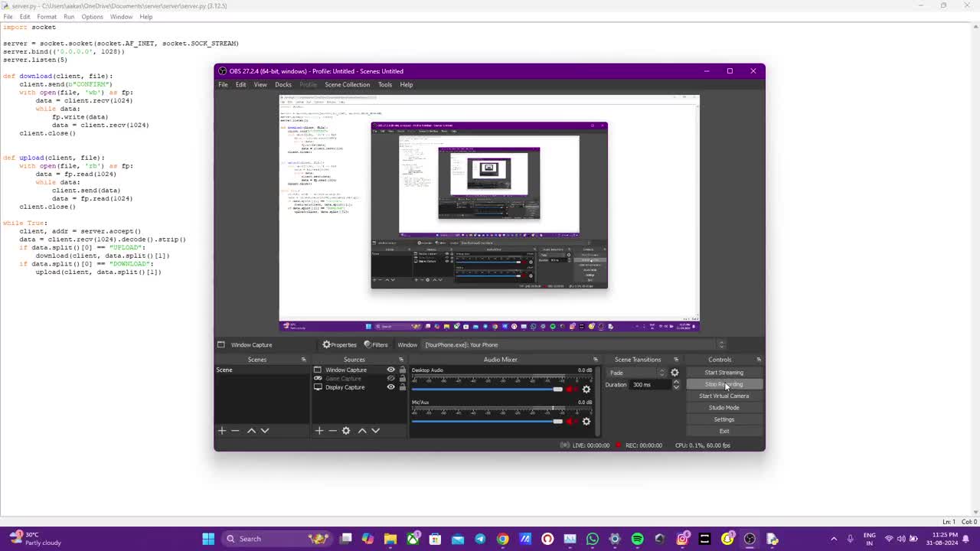
Task: Open Chrome from the taskbar
Action: [502, 539]
